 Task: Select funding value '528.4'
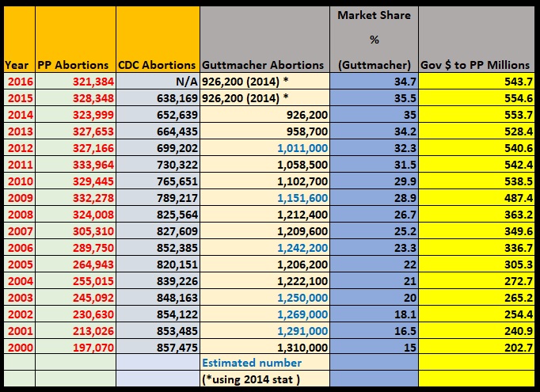(x=519, y=131)
